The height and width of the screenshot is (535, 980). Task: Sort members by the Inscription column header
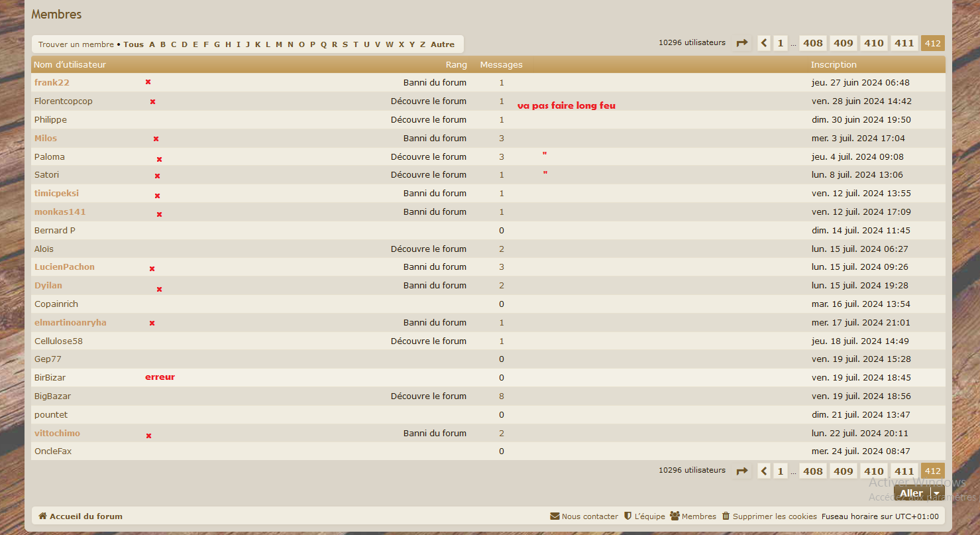(834, 65)
